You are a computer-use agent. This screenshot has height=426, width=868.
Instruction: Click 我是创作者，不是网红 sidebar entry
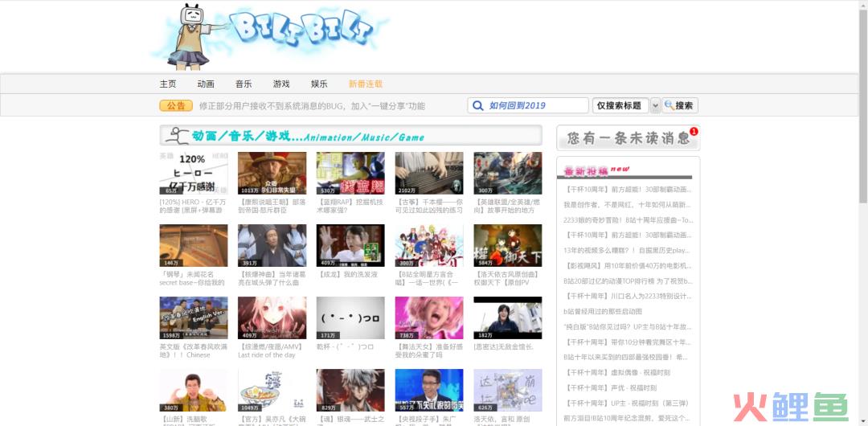point(628,204)
